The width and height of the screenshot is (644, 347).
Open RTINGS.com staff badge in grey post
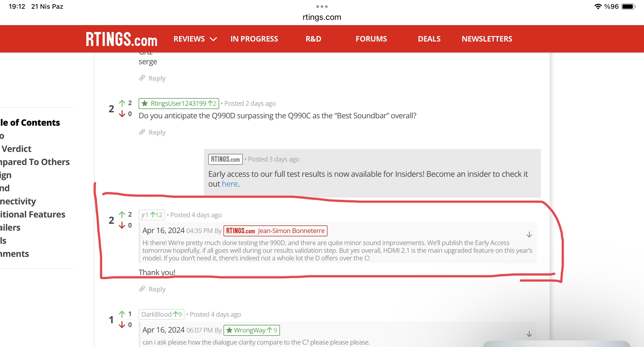pos(225,159)
